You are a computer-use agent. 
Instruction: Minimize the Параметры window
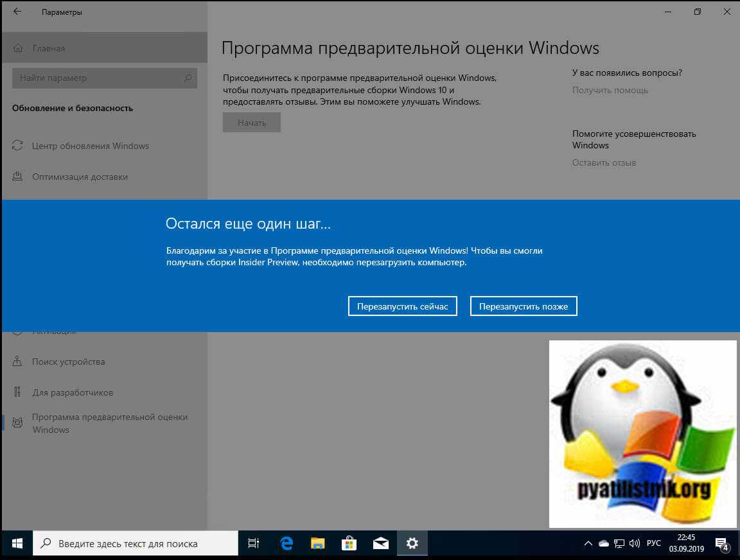point(668,12)
